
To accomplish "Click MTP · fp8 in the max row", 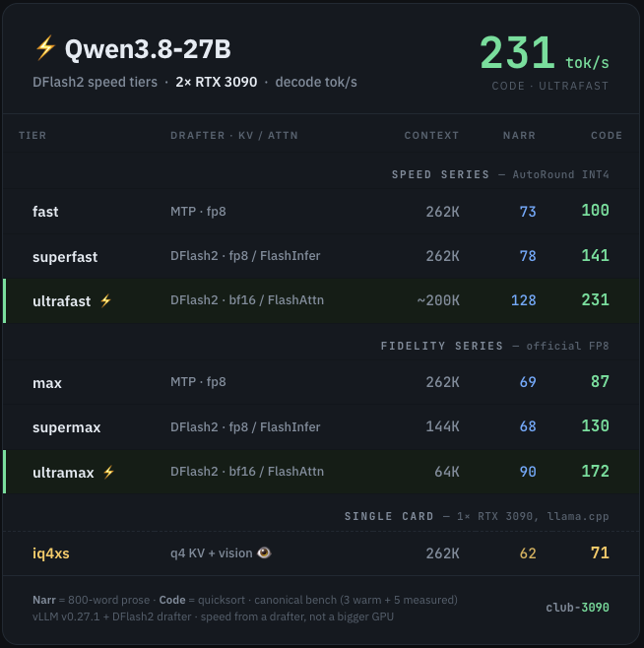I will [x=198, y=381].
